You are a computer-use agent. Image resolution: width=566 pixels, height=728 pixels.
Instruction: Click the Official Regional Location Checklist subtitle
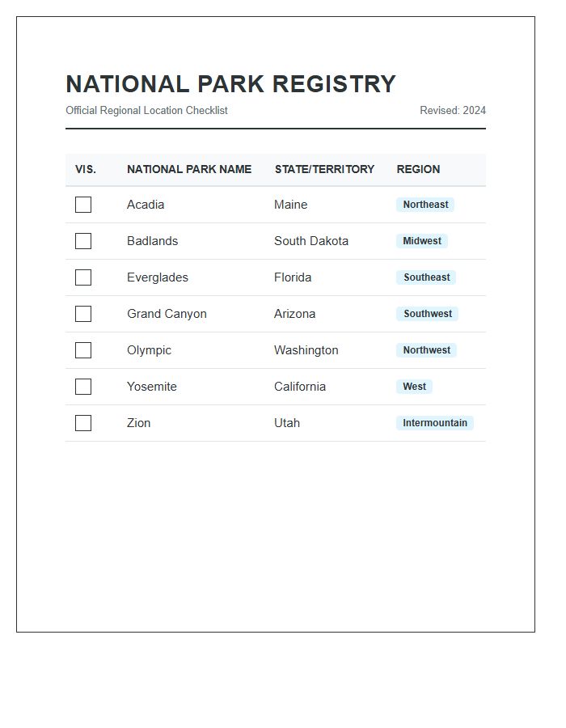tap(146, 111)
